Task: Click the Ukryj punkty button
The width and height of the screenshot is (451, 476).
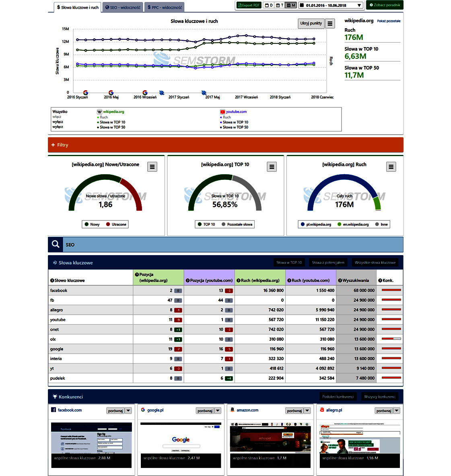Action: pyautogui.click(x=311, y=23)
